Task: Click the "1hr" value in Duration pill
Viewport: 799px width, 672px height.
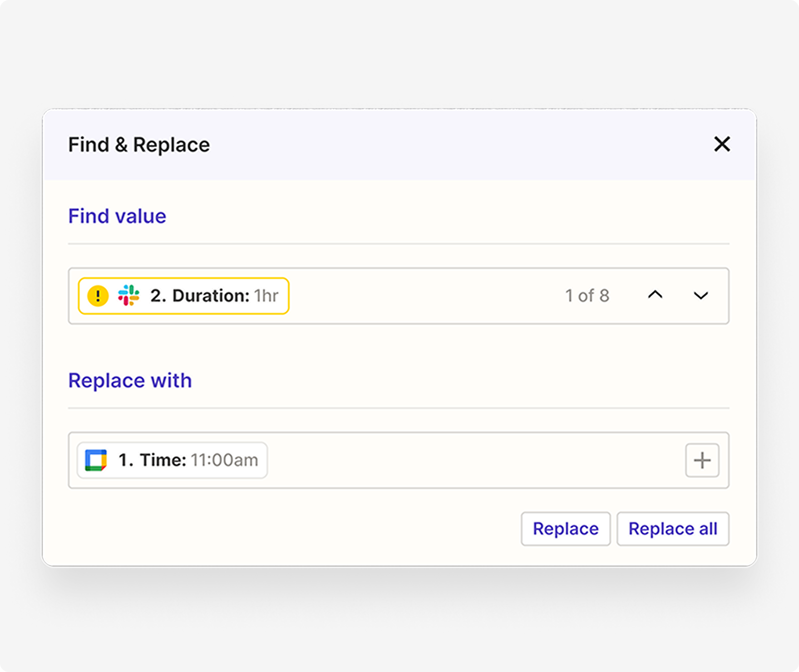Action: (x=266, y=296)
